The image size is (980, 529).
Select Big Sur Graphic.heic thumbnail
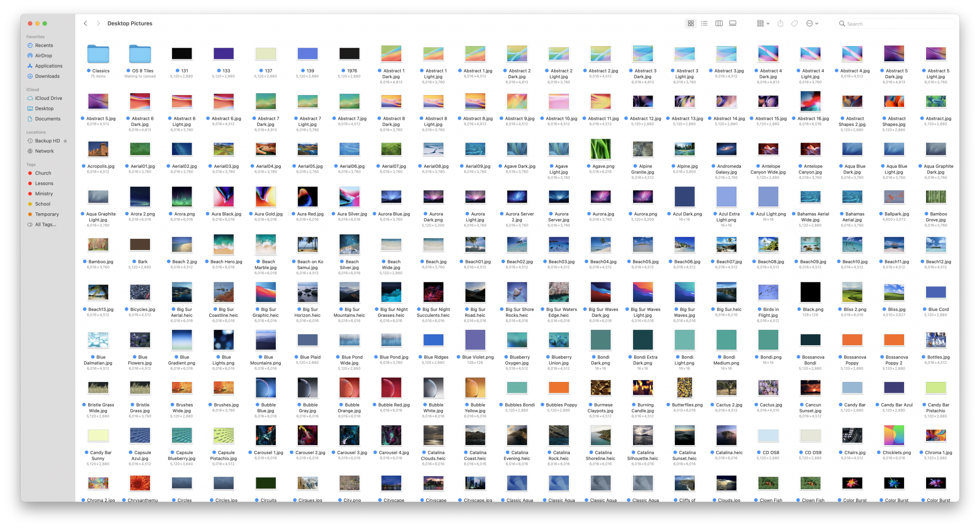pyautogui.click(x=266, y=292)
